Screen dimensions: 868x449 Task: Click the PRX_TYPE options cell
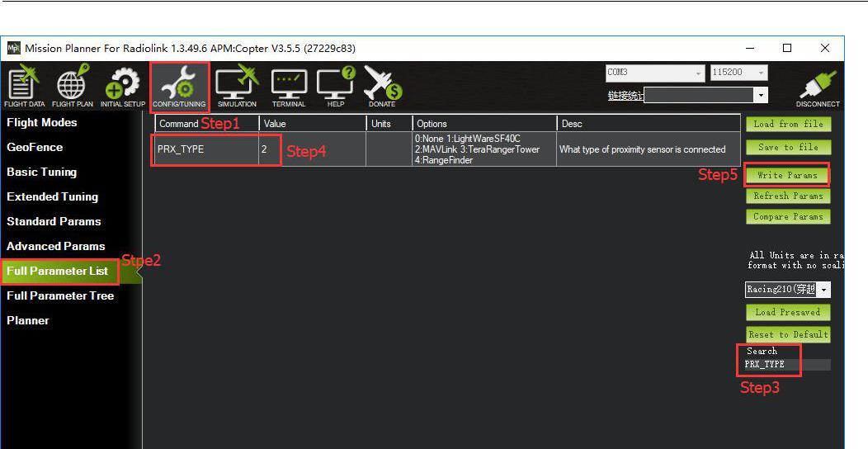tap(484, 149)
